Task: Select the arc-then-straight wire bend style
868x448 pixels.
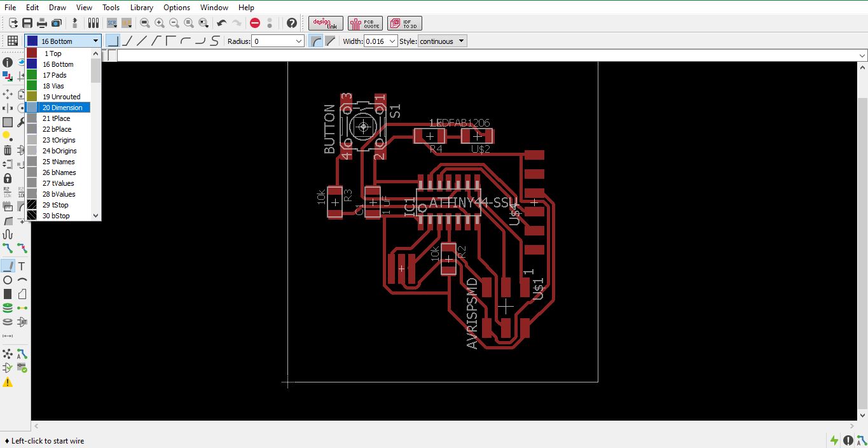Action: click(x=186, y=41)
